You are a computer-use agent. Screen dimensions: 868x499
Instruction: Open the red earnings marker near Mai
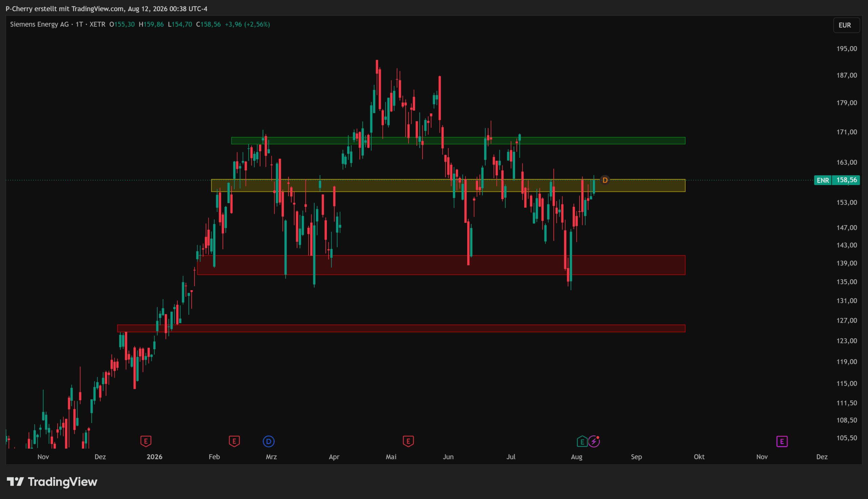click(x=408, y=441)
